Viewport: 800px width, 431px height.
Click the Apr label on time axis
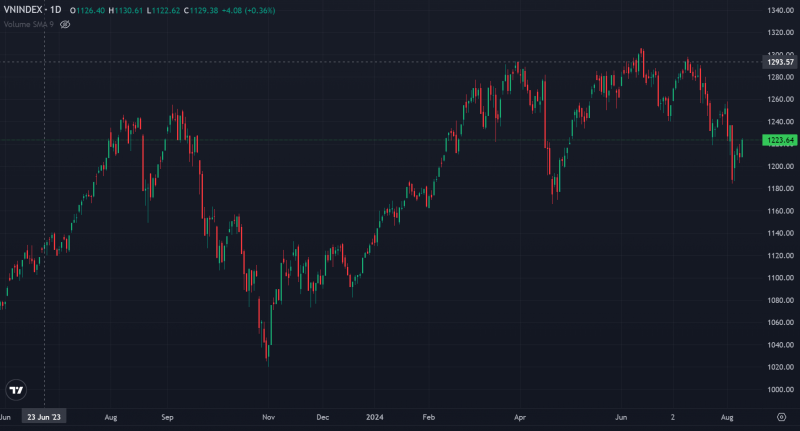(x=520, y=417)
